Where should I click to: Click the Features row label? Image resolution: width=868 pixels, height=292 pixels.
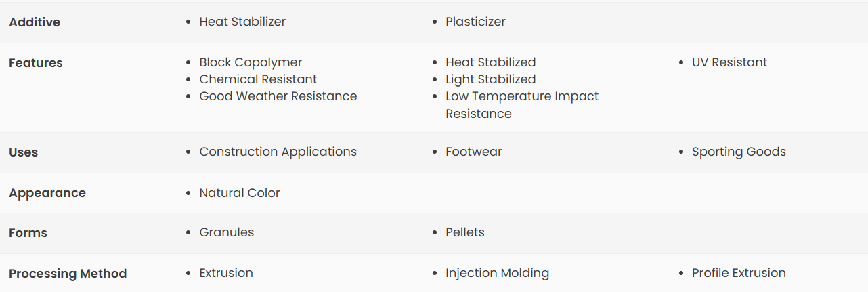[x=36, y=63]
